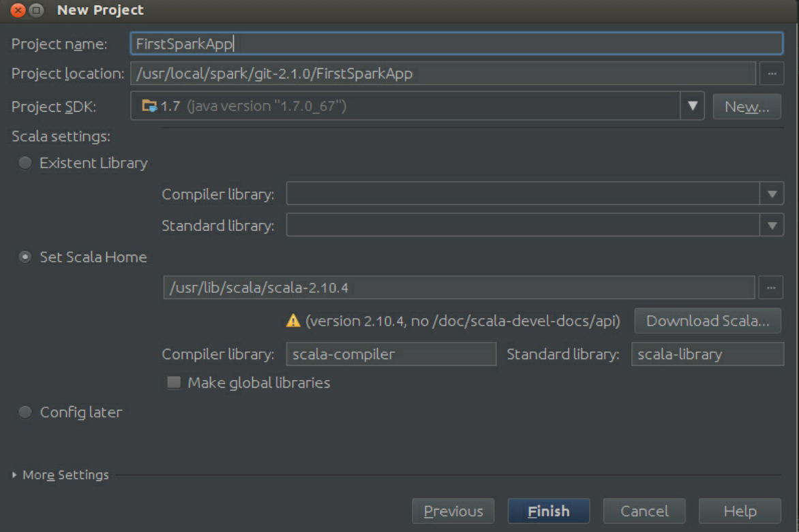Click the browse button beside Scala home path
The width and height of the screenshot is (799, 532).
771,287
